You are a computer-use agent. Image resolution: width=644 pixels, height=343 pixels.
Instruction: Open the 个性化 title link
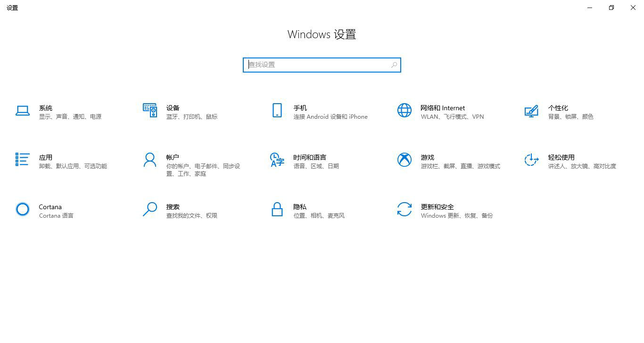pos(558,108)
